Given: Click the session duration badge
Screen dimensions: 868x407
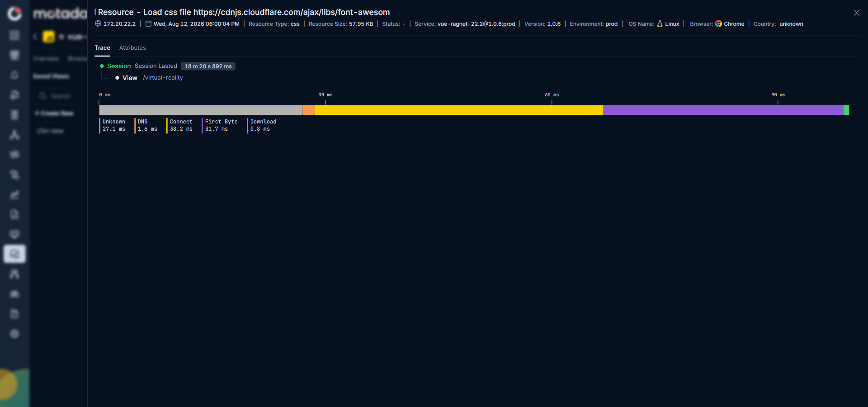Looking at the screenshot, I should click(x=208, y=66).
